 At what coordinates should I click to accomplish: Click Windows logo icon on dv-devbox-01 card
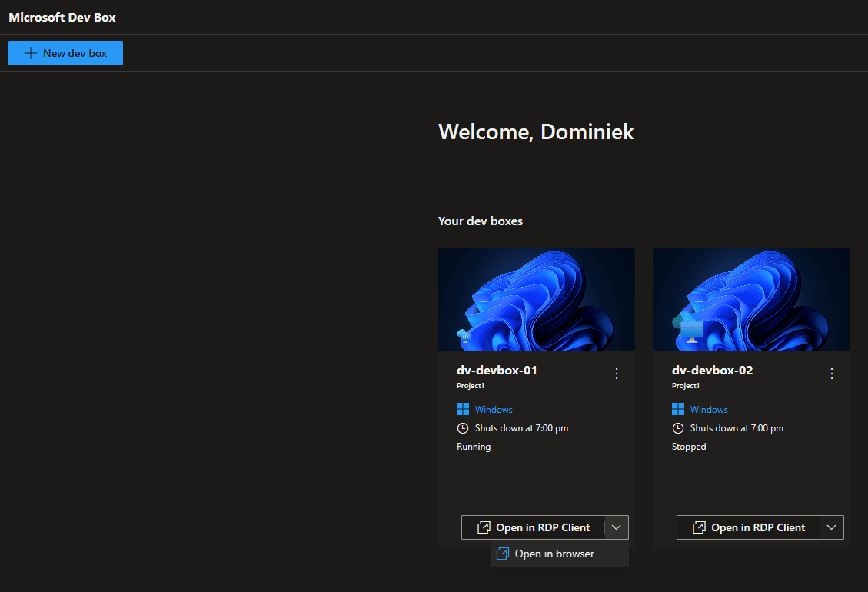click(463, 410)
